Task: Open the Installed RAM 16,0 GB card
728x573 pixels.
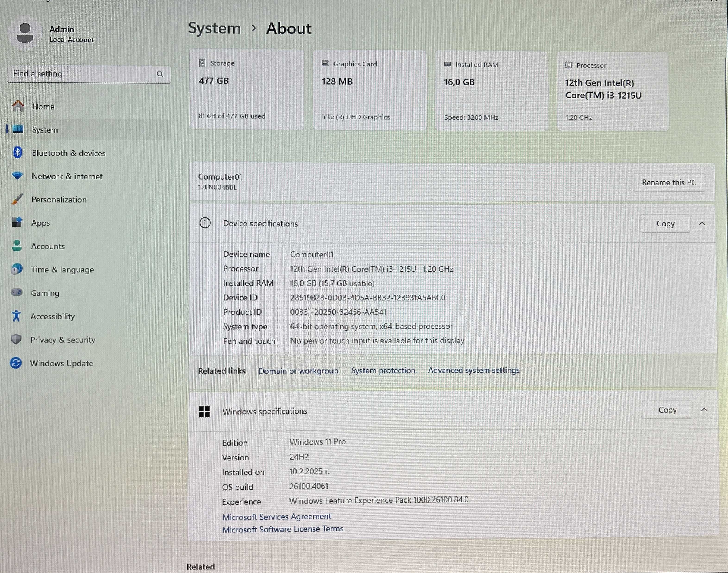Action: click(492, 91)
